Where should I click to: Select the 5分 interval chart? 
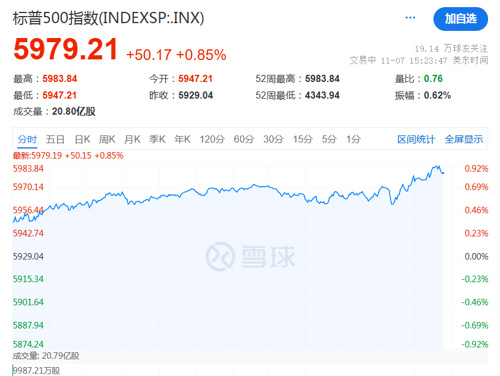click(x=329, y=139)
